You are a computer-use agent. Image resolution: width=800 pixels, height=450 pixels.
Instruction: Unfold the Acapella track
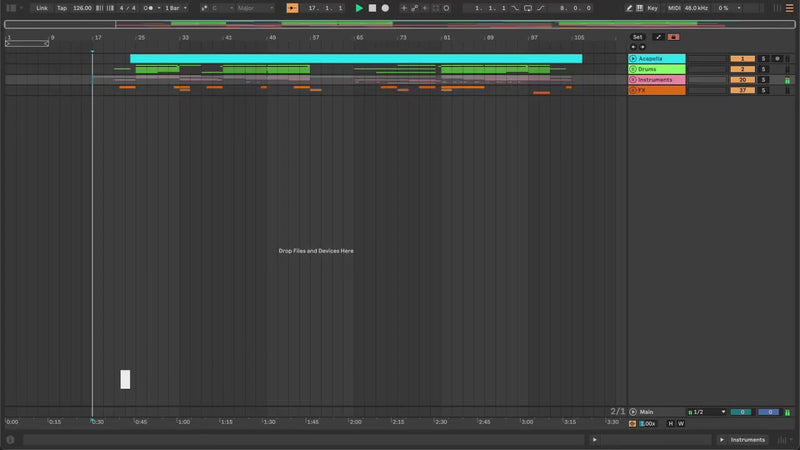point(633,59)
